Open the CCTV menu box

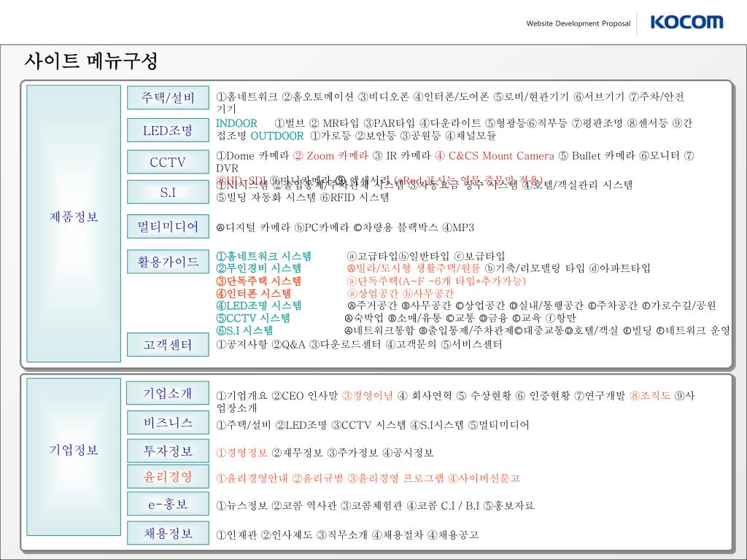pyautogui.click(x=168, y=162)
